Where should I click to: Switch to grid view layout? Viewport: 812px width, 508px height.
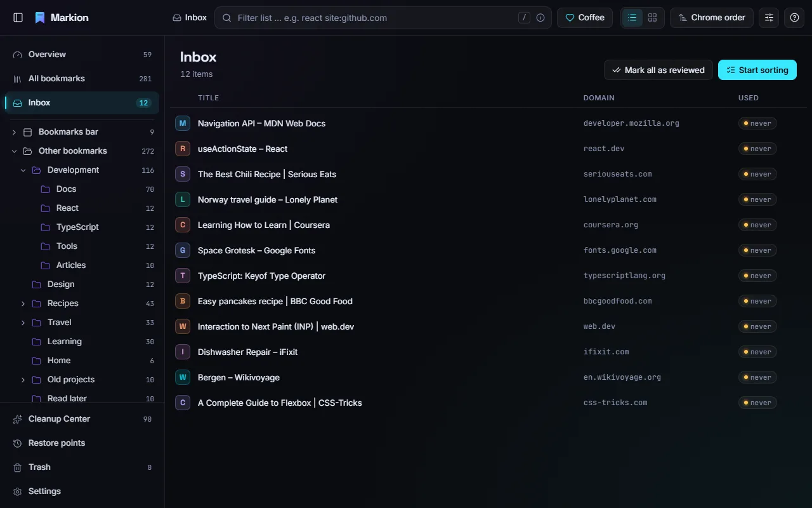pyautogui.click(x=652, y=18)
